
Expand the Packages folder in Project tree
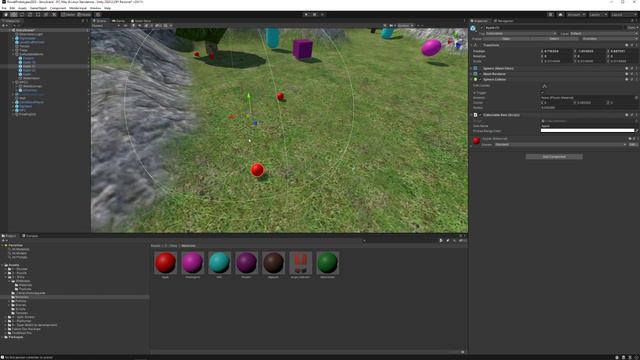3,337
